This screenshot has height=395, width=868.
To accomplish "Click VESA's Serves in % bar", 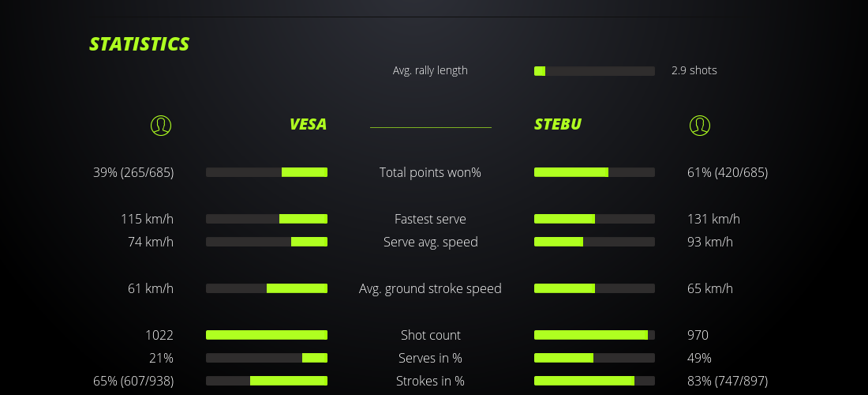I will tap(267, 358).
